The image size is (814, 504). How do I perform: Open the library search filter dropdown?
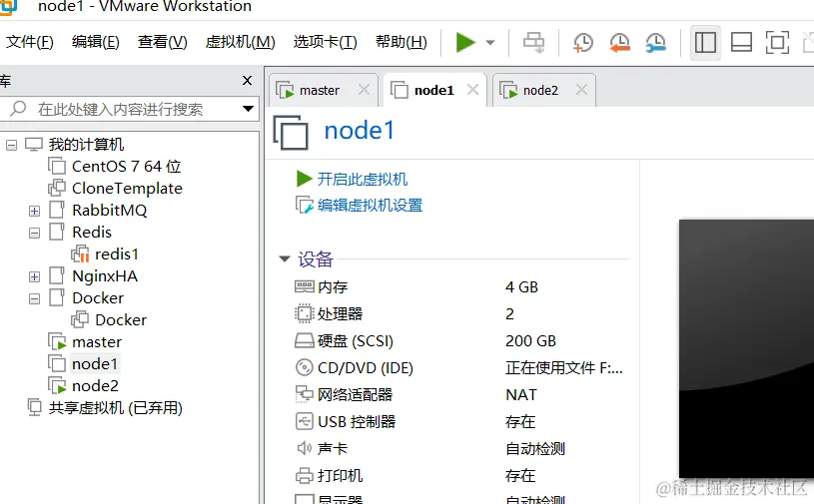coord(248,109)
